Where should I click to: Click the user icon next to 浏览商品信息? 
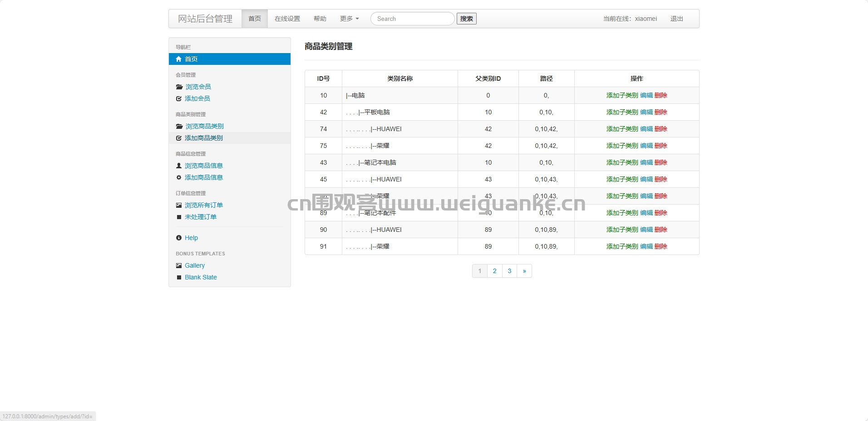pos(179,166)
